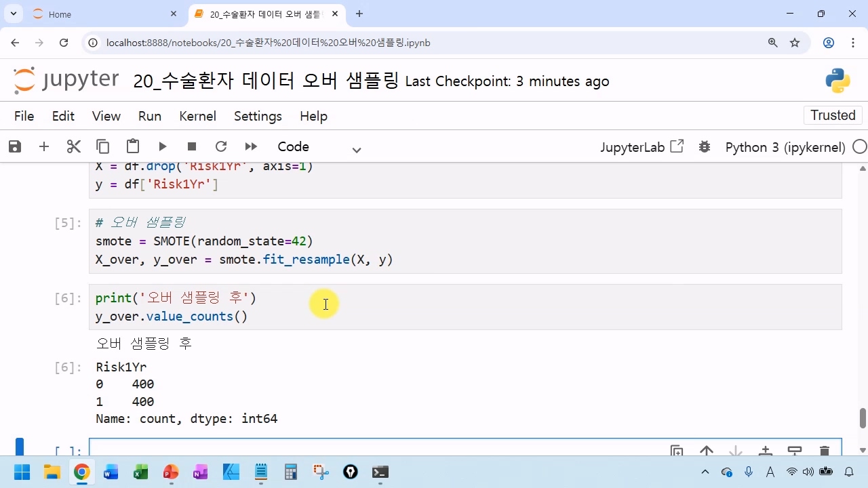Screen dimensions: 868x488
Task: Open the Settings menu
Action: (258, 116)
